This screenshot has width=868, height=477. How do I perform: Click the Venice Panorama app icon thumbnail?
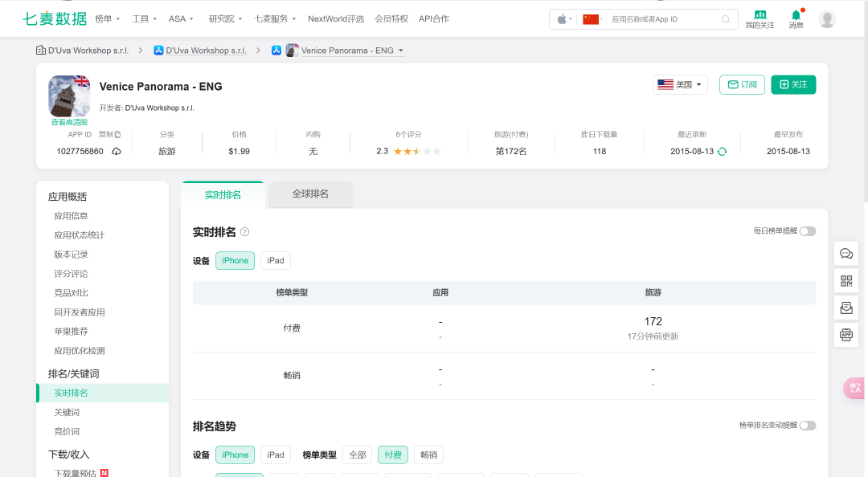[x=69, y=96]
